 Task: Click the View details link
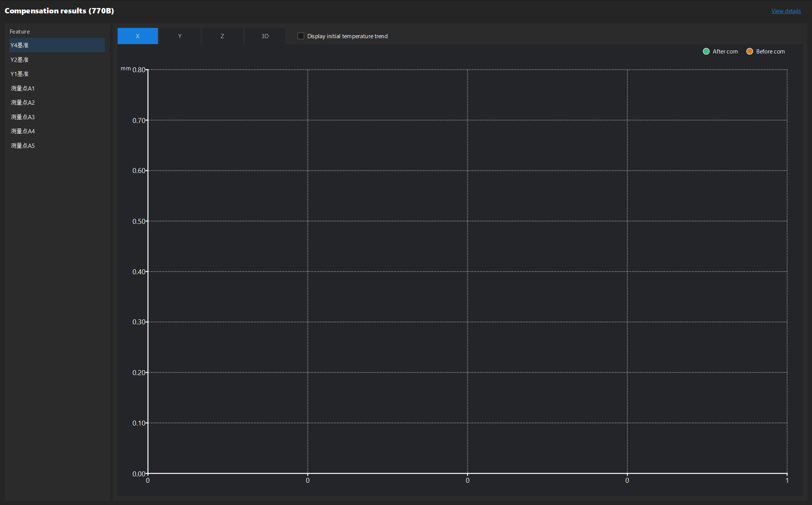pyautogui.click(x=786, y=11)
